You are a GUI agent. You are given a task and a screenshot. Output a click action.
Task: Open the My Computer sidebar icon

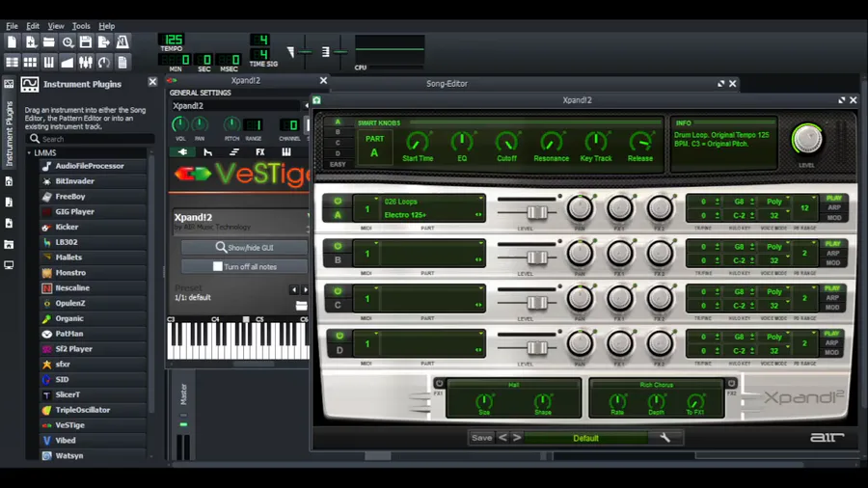point(9,265)
